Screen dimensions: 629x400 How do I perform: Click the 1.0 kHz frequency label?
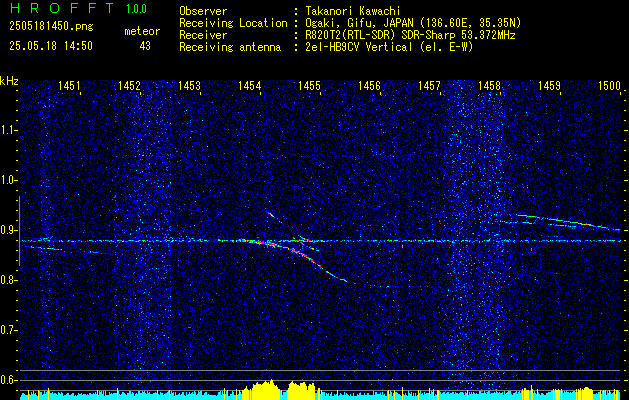[x=7, y=180]
